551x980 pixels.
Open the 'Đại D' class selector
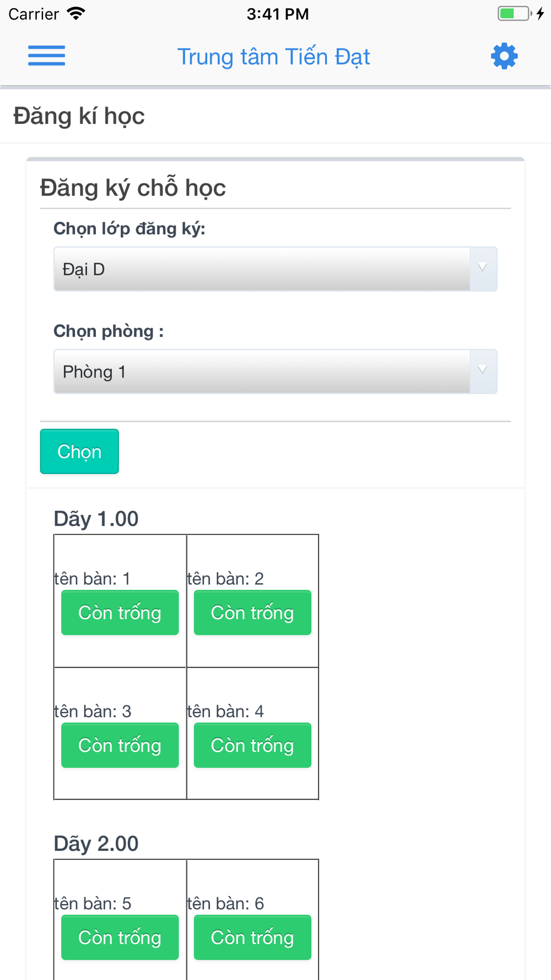(x=275, y=269)
